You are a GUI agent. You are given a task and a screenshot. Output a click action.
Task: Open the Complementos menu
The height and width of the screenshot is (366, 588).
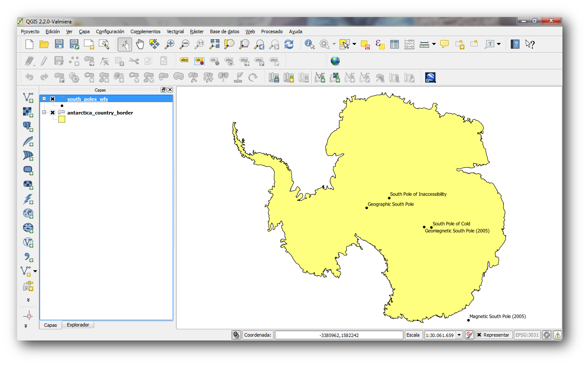[x=145, y=31]
